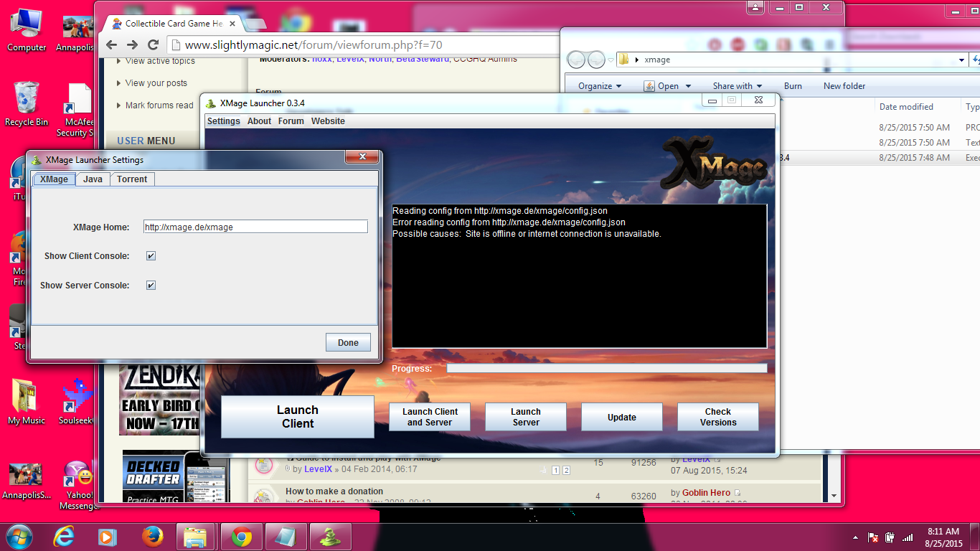980x551 pixels.
Task: Open Action Center flag in system tray
Action: click(x=873, y=537)
